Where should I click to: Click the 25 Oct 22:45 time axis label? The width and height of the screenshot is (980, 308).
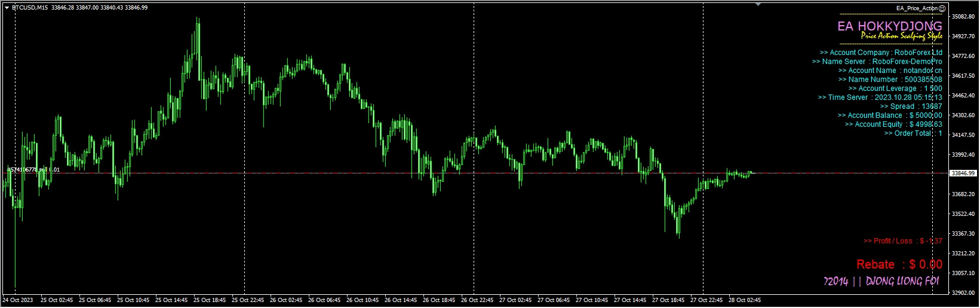pyautogui.click(x=248, y=300)
